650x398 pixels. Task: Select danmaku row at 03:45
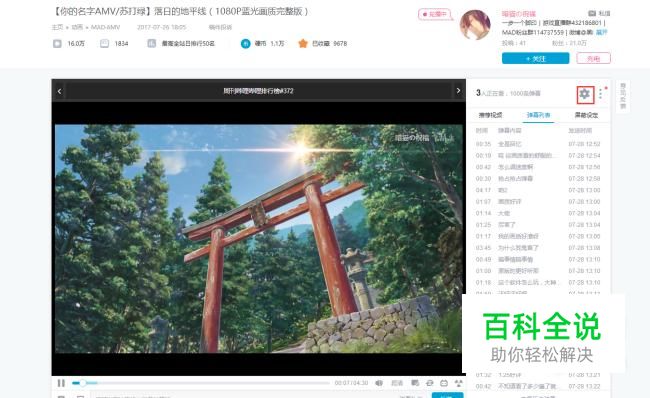(538, 248)
